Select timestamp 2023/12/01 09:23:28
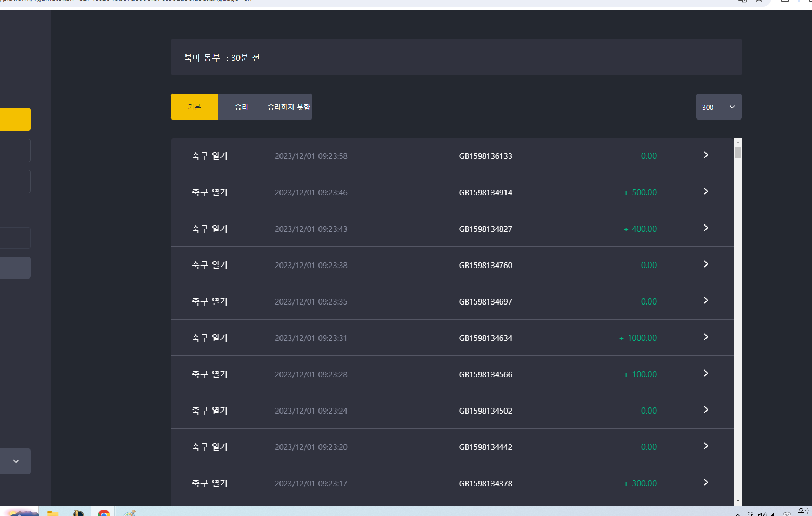This screenshot has height=516, width=812. coord(311,374)
